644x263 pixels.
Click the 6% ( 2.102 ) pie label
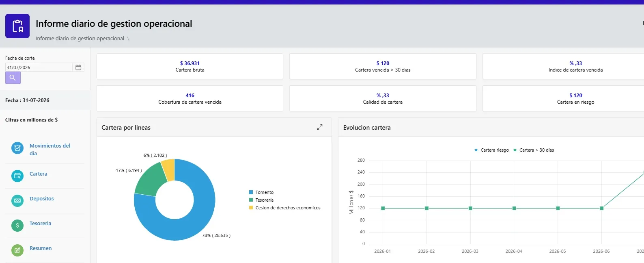pyautogui.click(x=155, y=155)
